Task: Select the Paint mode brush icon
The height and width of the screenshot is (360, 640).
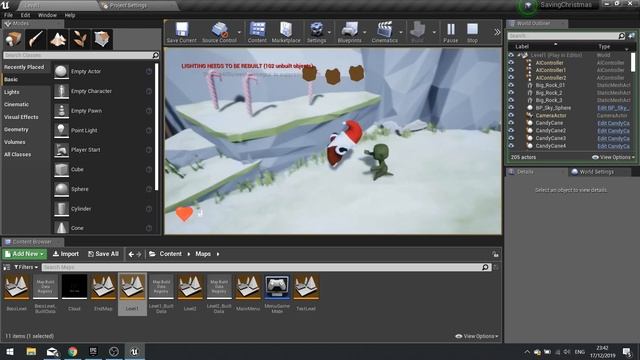Action: click(x=36, y=39)
